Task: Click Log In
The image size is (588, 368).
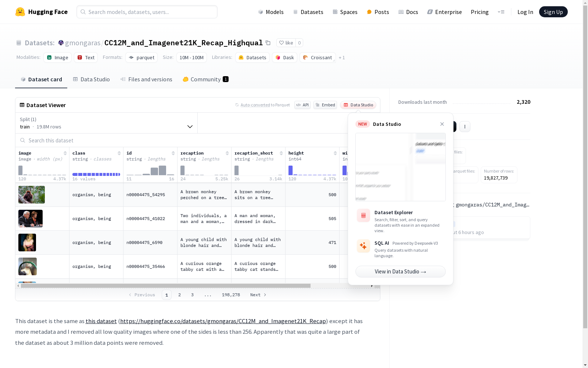Action: [525, 12]
